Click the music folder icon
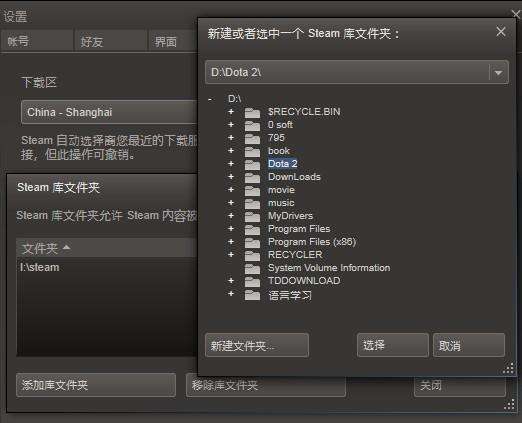522x423 pixels. (252, 204)
